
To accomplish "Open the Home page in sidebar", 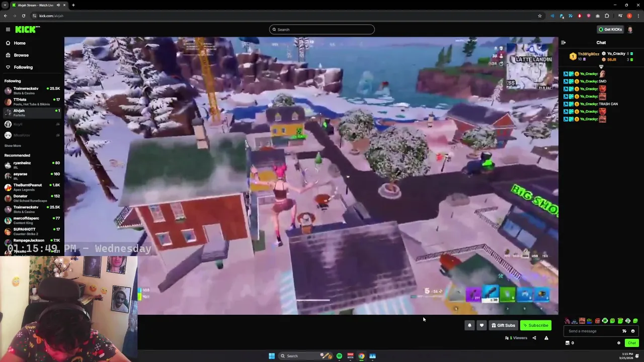I will coord(20,43).
